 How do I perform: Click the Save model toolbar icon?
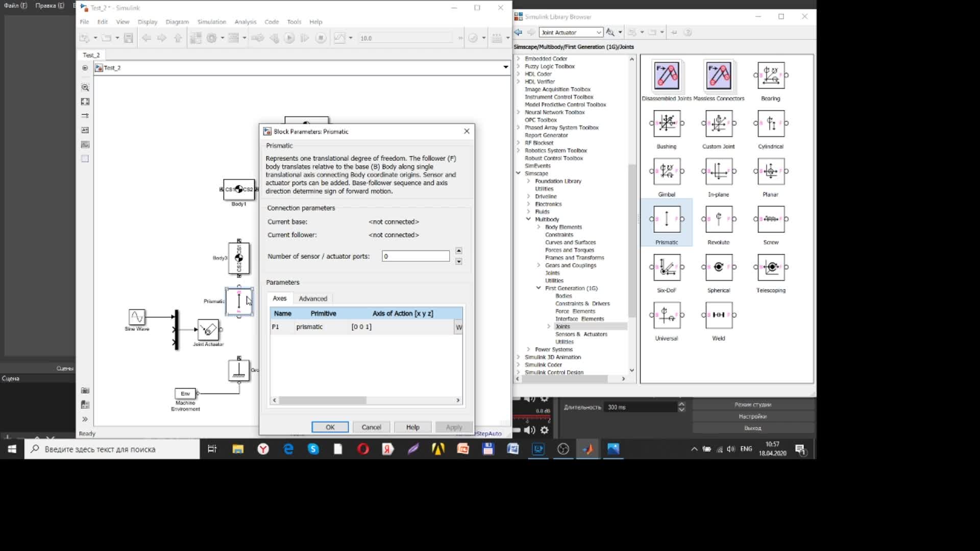[x=129, y=38]
